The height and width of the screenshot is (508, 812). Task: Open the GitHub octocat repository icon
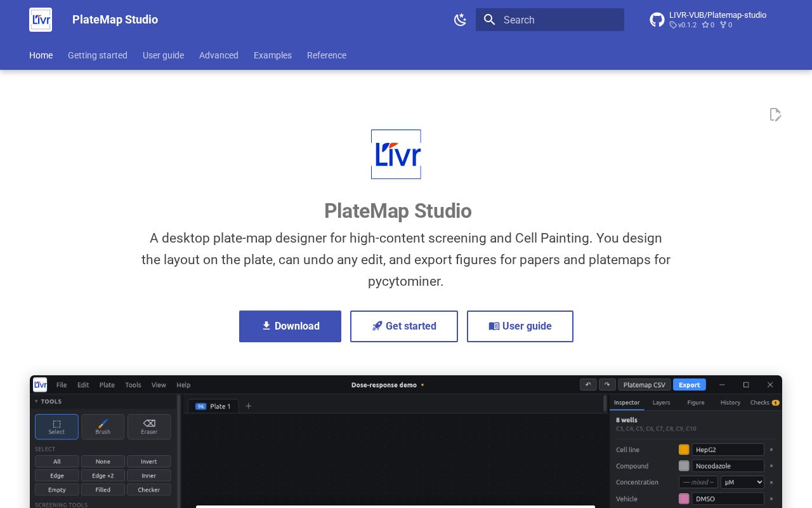point(657,20)
